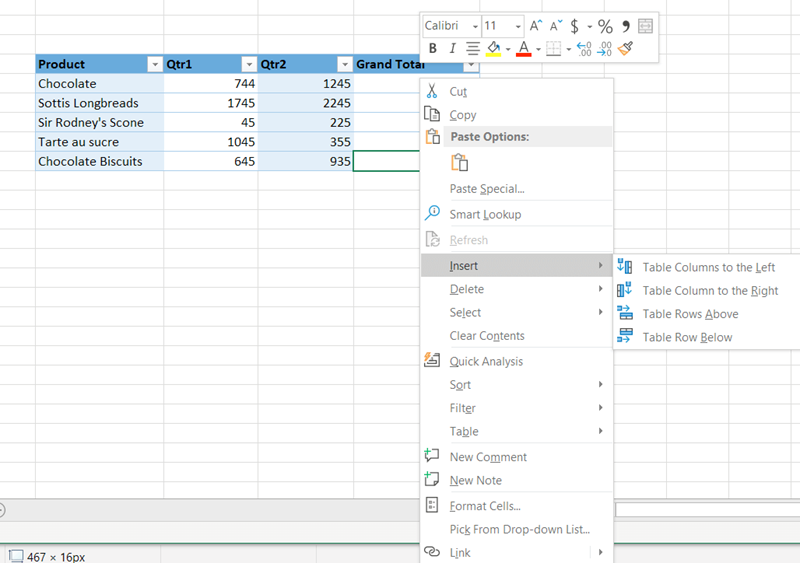Click the horizontal scrollbar track
The height and width of the screenshot is (563, 800).
[x=707, y=509]
